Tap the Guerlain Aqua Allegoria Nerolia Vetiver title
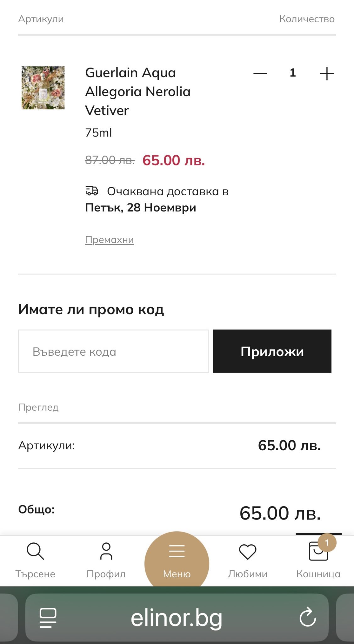This screenshot has width=354, height=644. point(138,92)
